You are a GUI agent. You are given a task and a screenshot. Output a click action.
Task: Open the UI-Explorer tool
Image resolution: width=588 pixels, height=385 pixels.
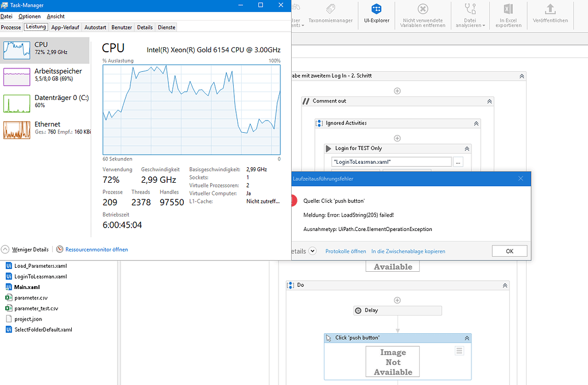tap(377, 13)
